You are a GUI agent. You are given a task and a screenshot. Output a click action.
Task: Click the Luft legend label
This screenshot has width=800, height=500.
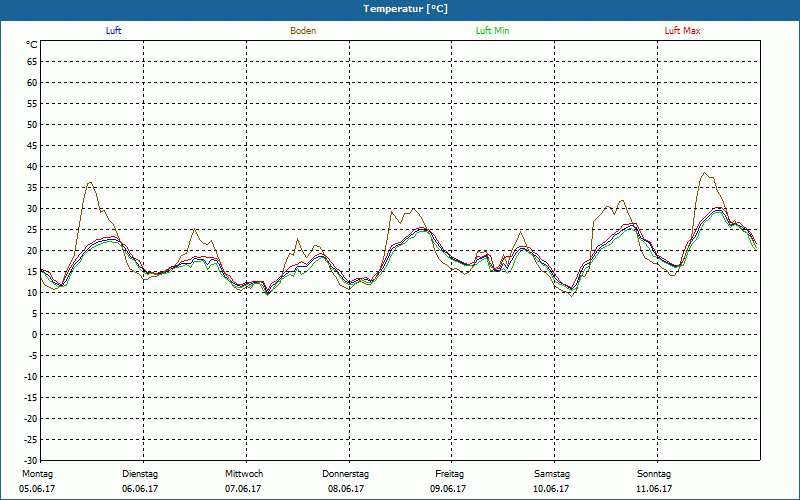[x=113, y=31]
